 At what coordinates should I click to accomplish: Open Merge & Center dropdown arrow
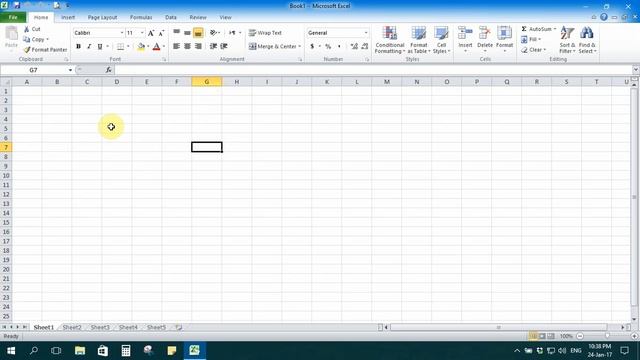click(300, 46)
